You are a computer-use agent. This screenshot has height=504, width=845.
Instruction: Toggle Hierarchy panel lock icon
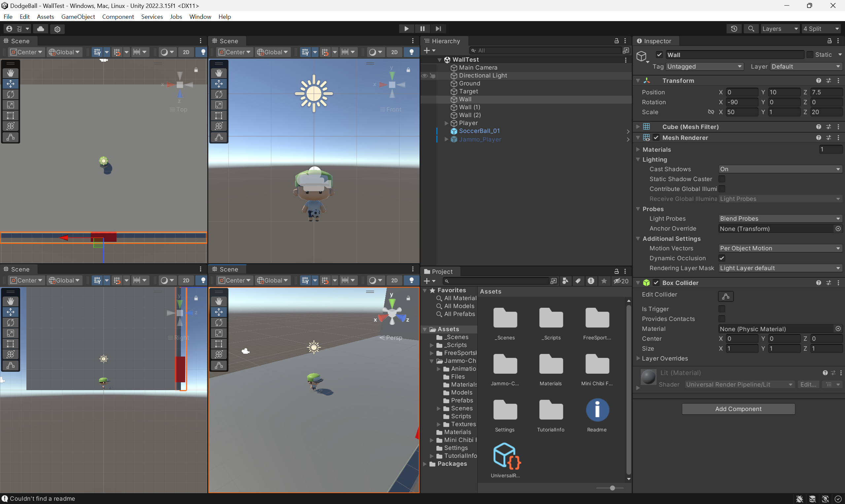(x=616, y=41)
